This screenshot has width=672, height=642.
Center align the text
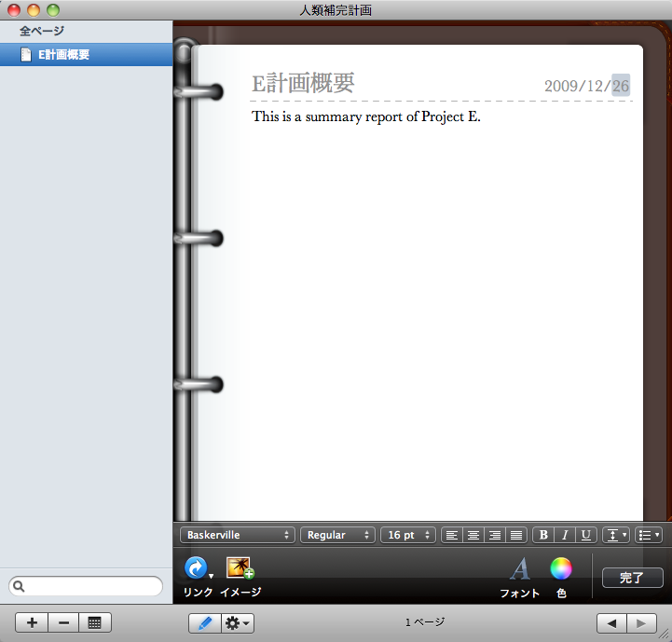(473, 535)
